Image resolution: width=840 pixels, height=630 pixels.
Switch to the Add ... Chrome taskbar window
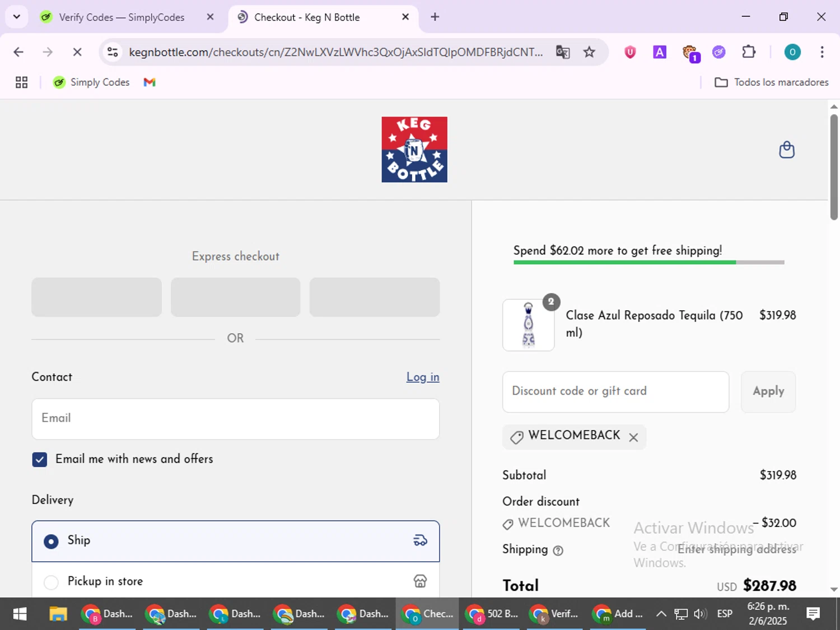tap(619, 614)
